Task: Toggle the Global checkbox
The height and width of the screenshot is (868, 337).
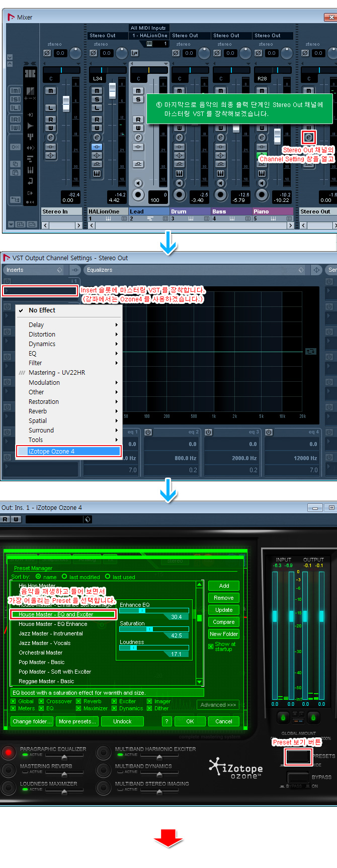Action: pos(13,701)
